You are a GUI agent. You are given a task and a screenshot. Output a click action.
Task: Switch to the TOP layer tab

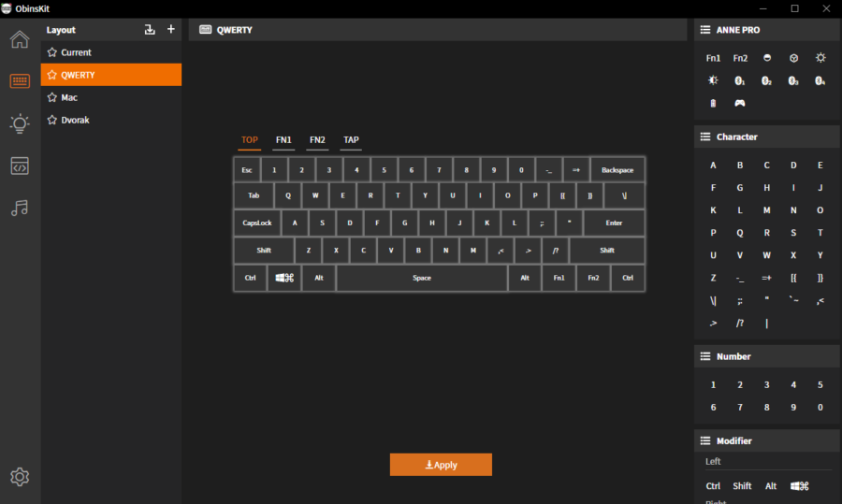tap(250, 139)
